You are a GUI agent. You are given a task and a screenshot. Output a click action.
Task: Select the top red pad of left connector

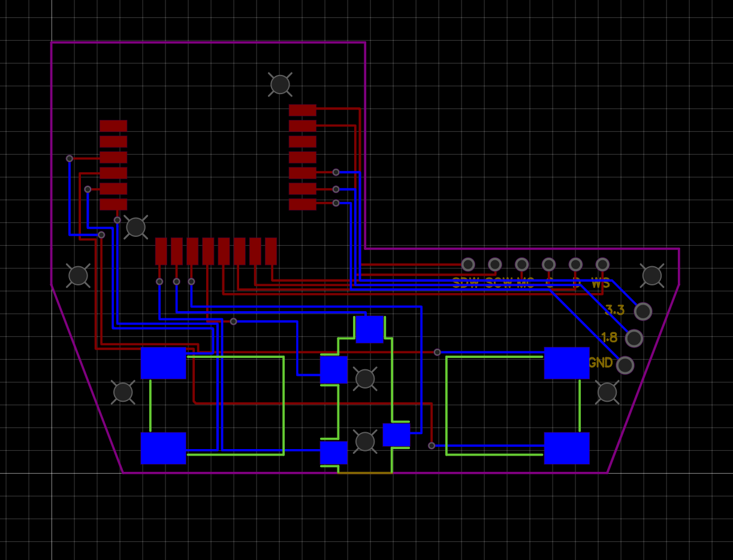tap(113, 126)
